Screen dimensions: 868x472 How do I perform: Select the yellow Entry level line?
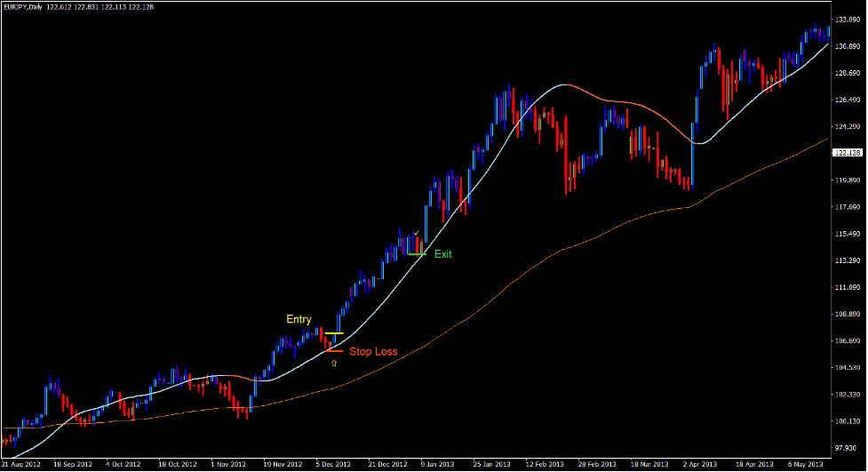(334, 333)
